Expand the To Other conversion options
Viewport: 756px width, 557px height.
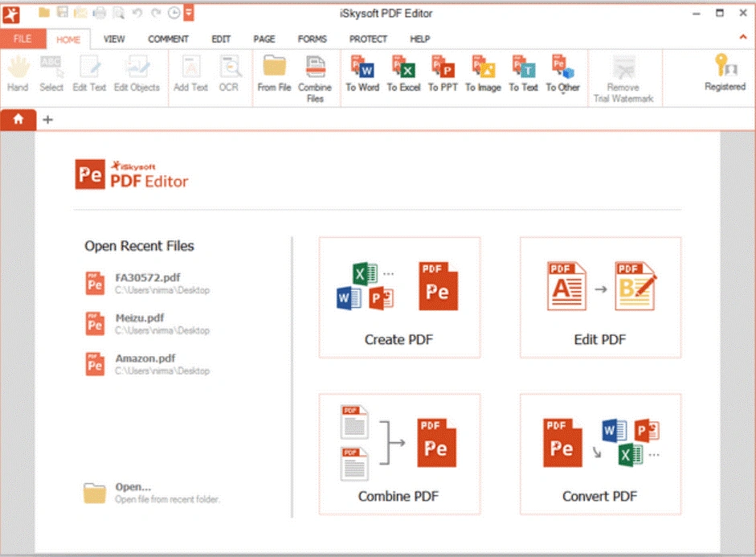click(x=562, y=75)
